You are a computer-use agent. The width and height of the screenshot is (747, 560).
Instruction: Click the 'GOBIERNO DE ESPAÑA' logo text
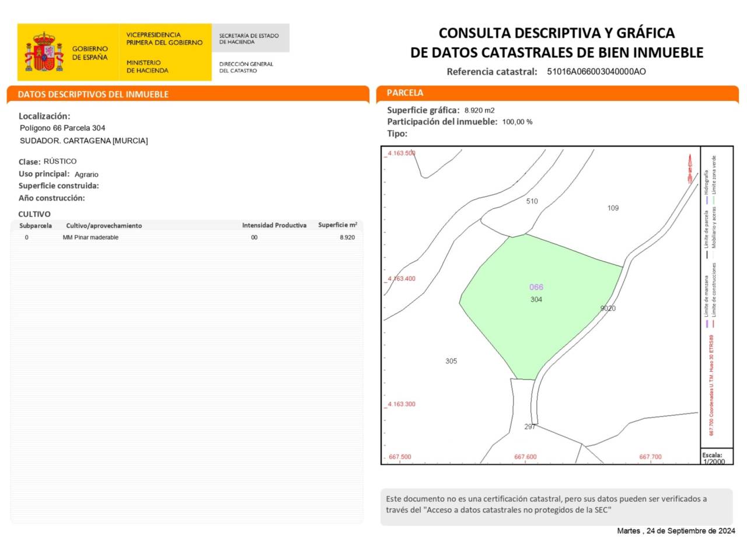[90, 53]
